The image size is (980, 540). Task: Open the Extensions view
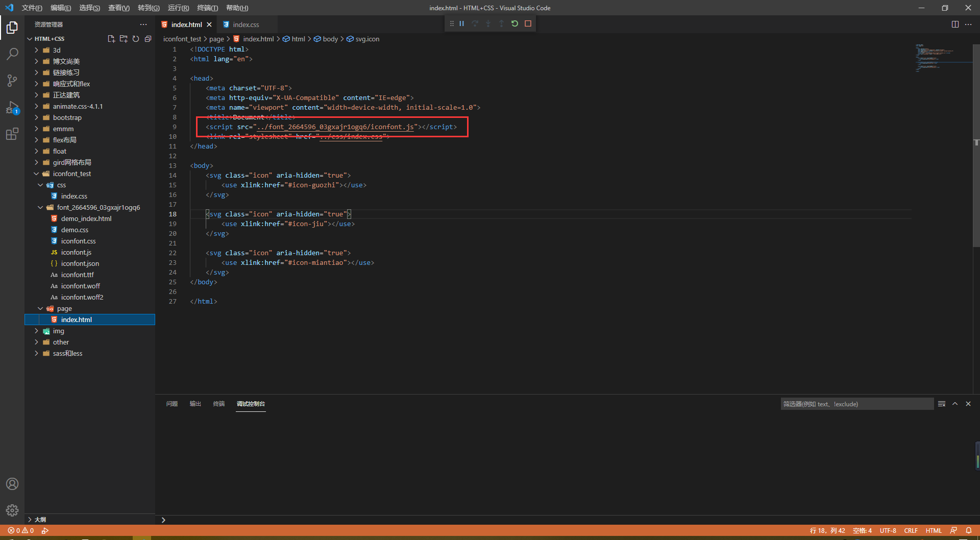(12, 134)
